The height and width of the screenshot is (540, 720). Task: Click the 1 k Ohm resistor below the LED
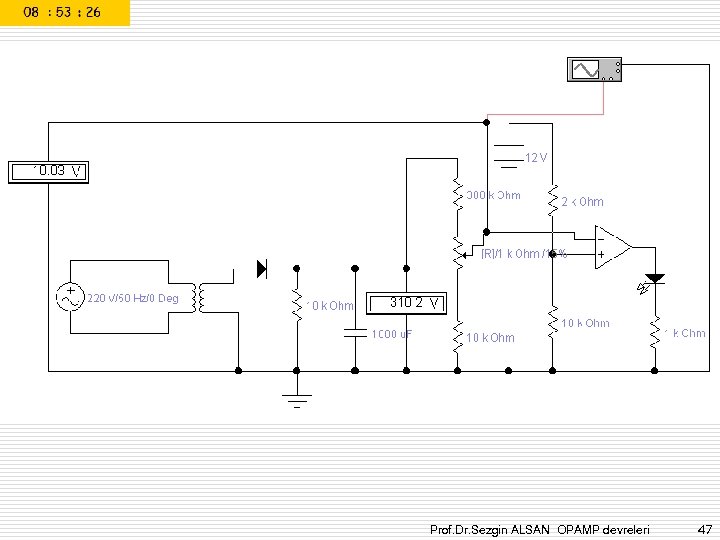655,332
